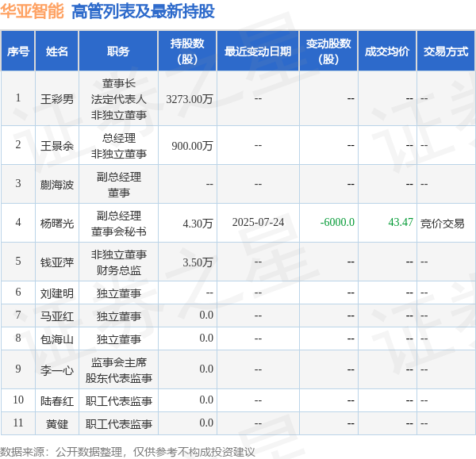
Task: Click the 0.0 holding for 包海山
Action: (x=206, y=339)
